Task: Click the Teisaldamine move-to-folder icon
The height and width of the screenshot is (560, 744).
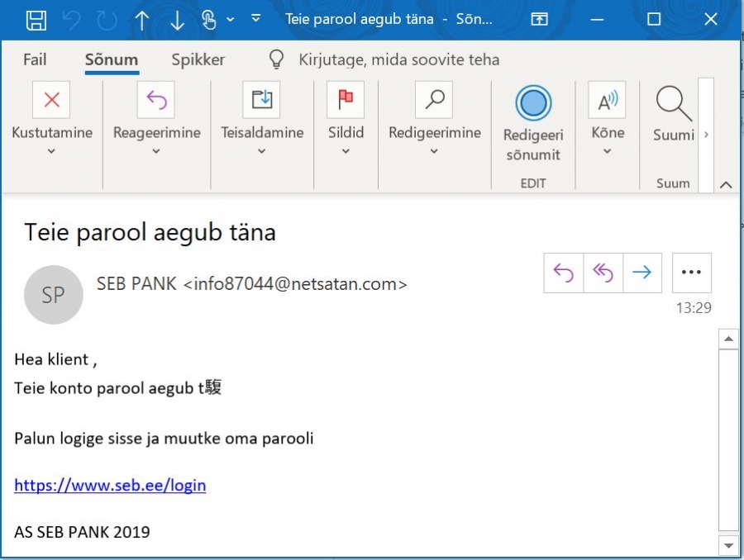Action: pos(261,100)
